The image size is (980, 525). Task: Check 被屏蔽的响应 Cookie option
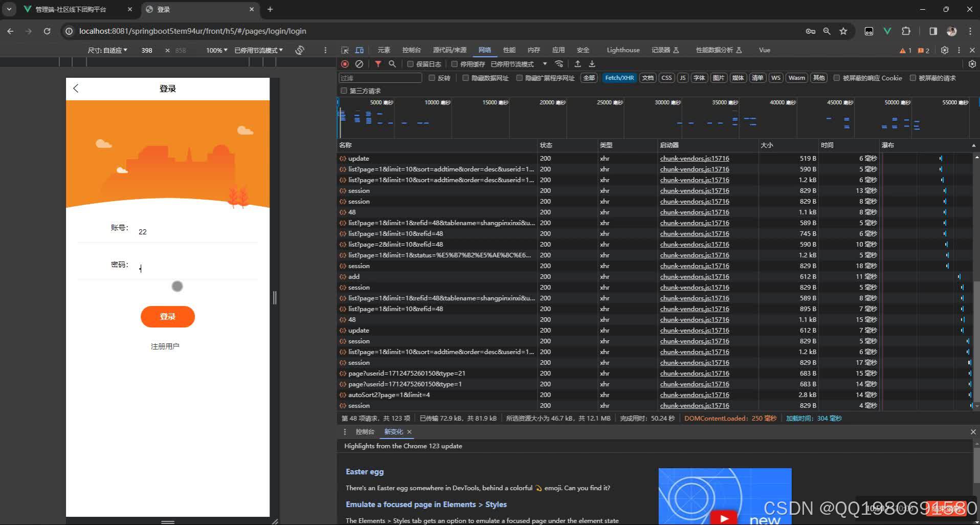837,78
